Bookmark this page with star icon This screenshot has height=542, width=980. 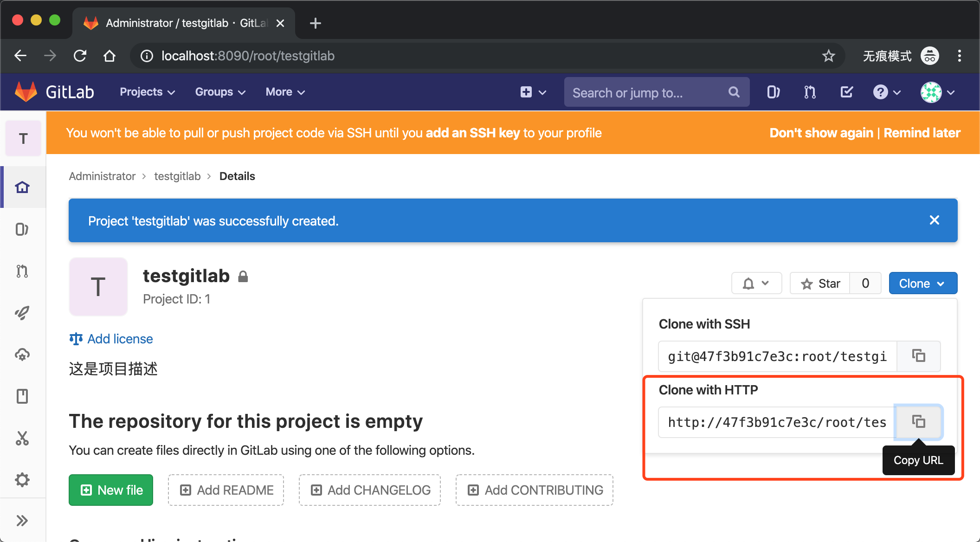point(828,56)
